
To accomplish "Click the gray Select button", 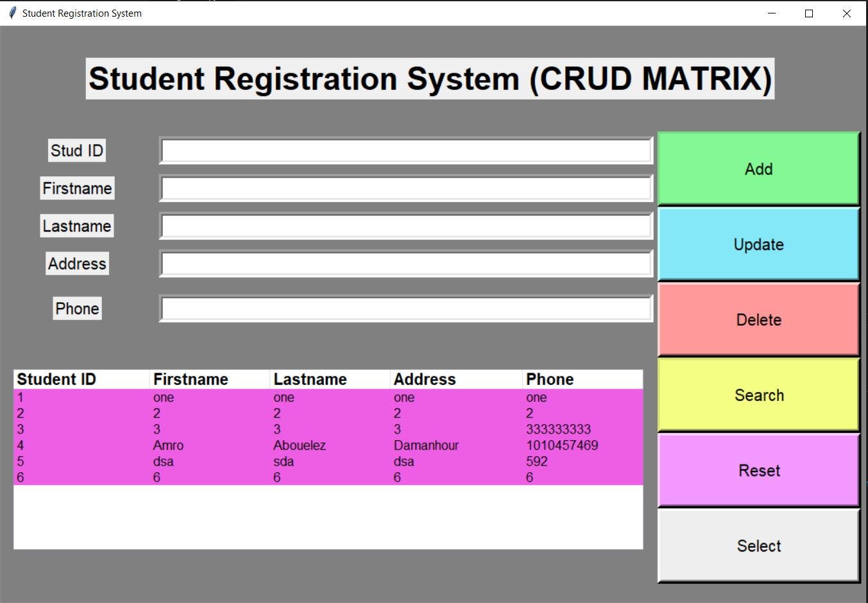I will [x=759, y=546].
